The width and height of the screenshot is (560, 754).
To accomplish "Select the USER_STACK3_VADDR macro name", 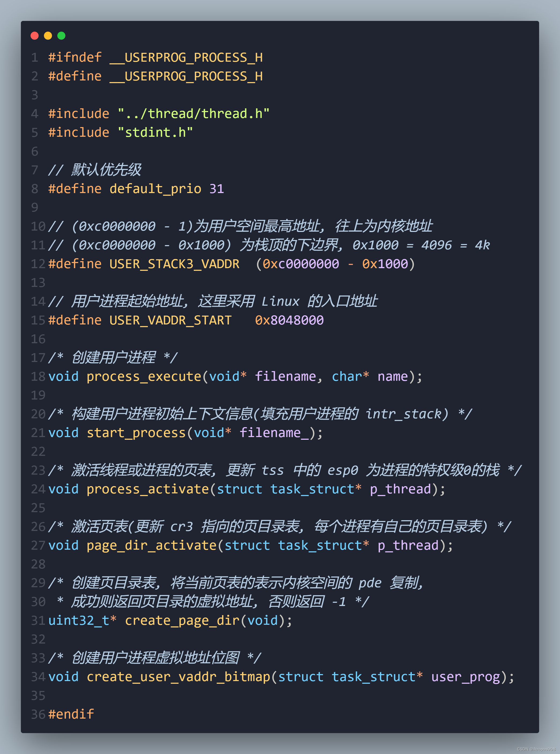I will pos(174,264).
